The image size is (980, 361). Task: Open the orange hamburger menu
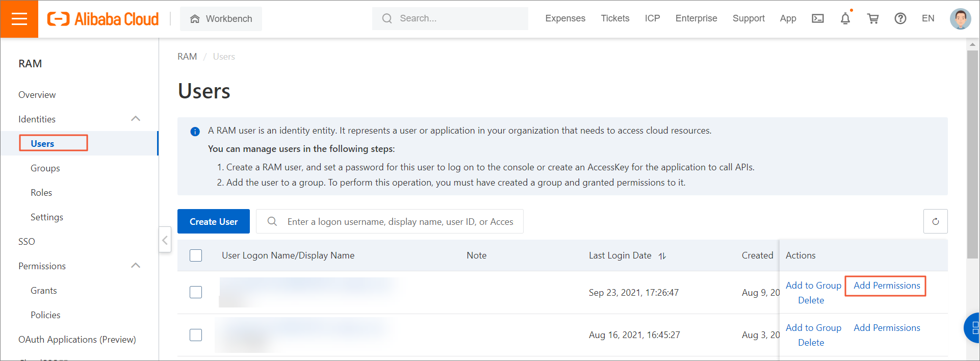point(19,19)
